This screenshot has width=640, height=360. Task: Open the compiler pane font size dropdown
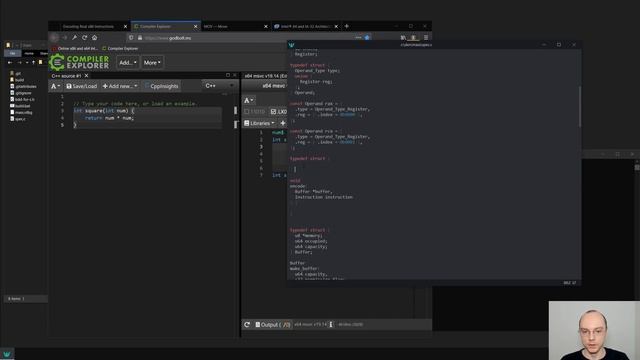point(249,100)
